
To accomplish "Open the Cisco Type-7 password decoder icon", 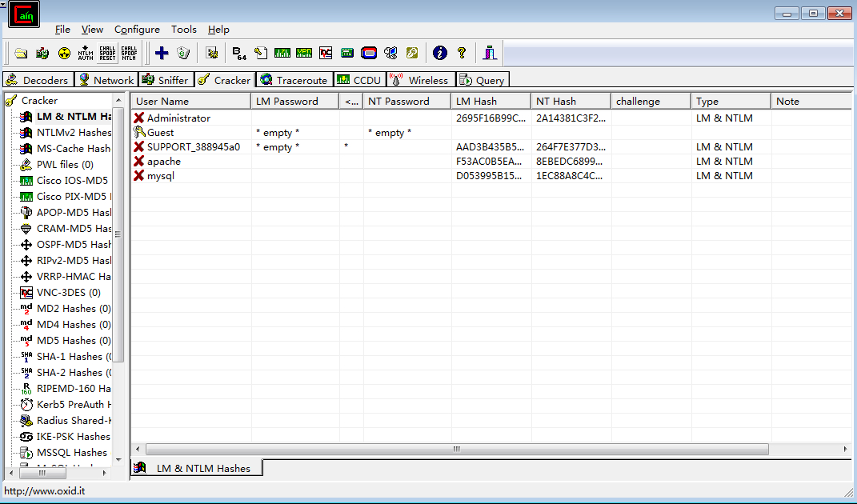I will pos(282,53).
